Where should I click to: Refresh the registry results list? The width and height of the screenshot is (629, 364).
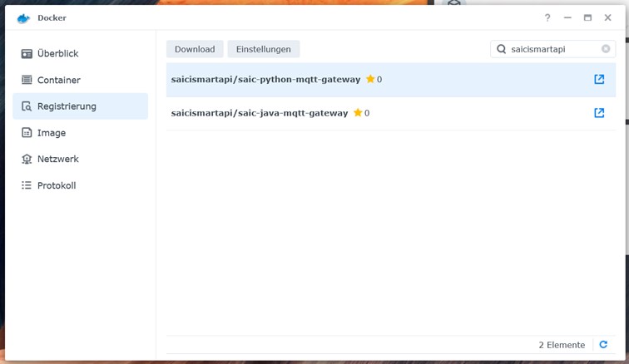pos(603,344)
